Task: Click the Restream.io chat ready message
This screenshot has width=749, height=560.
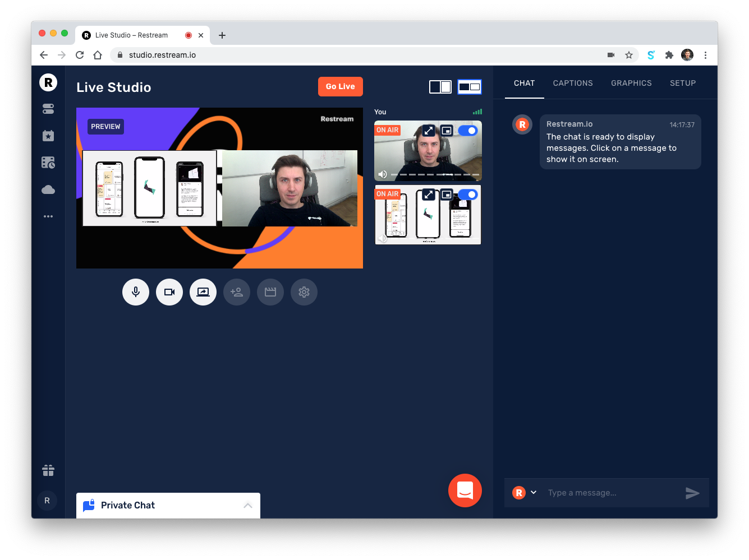Action: click(621, 142)
